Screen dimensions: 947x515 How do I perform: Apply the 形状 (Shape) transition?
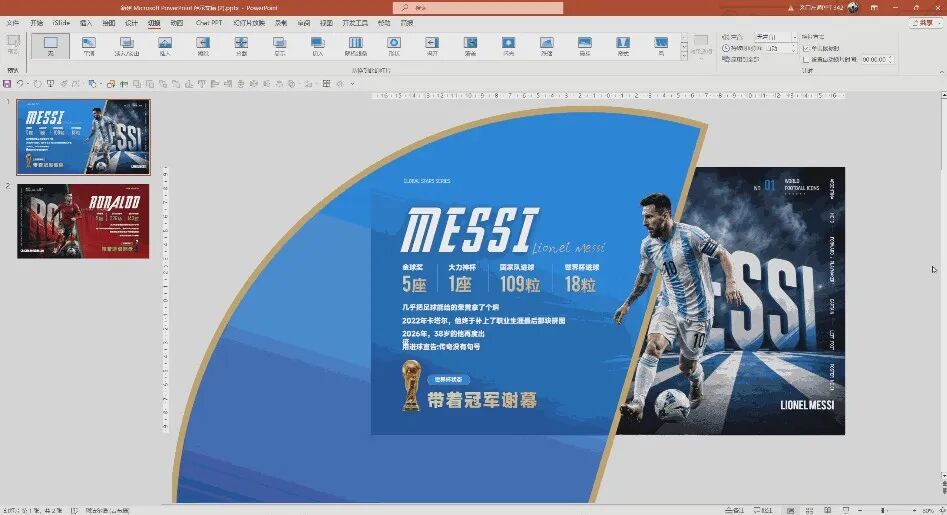394,46
